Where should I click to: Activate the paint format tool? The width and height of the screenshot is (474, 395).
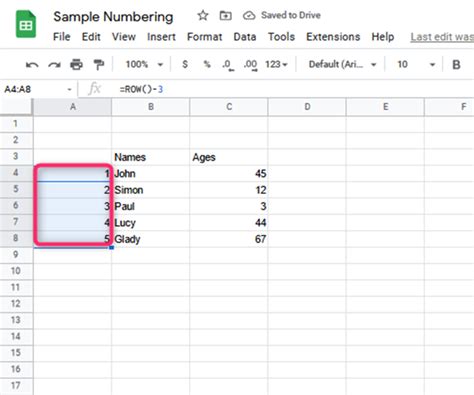(99, 64)
